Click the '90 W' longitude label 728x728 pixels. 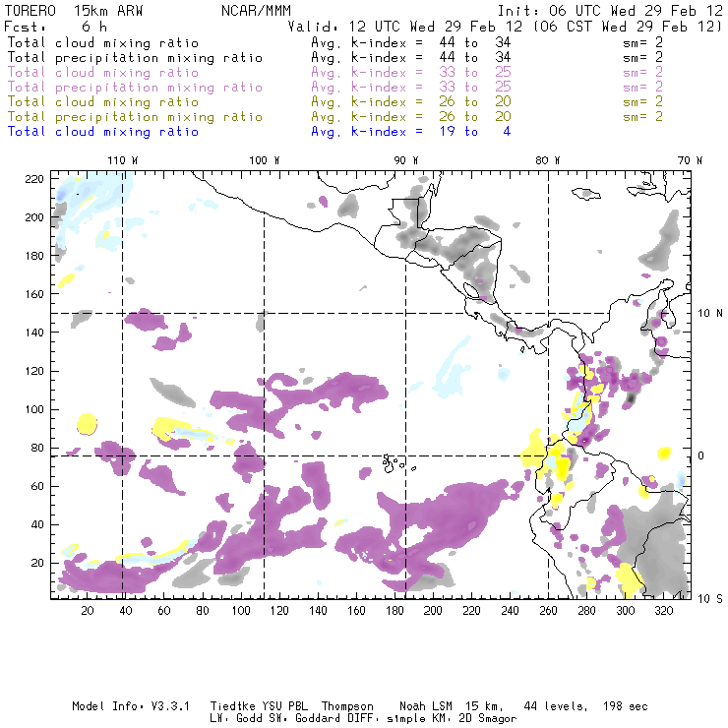click(x=406, y=160)
